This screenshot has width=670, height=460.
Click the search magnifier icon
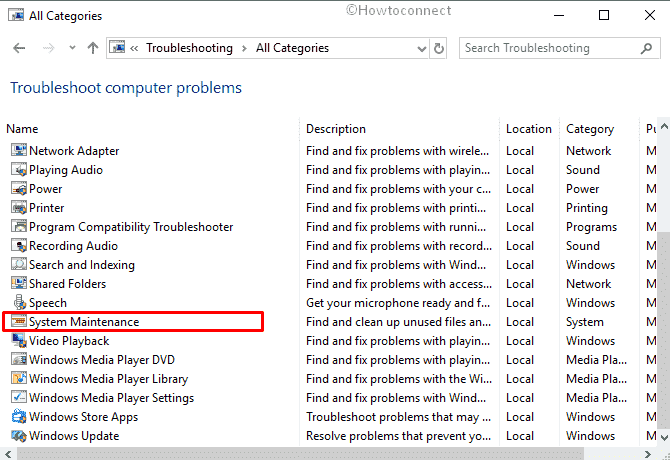coord(646,48)
